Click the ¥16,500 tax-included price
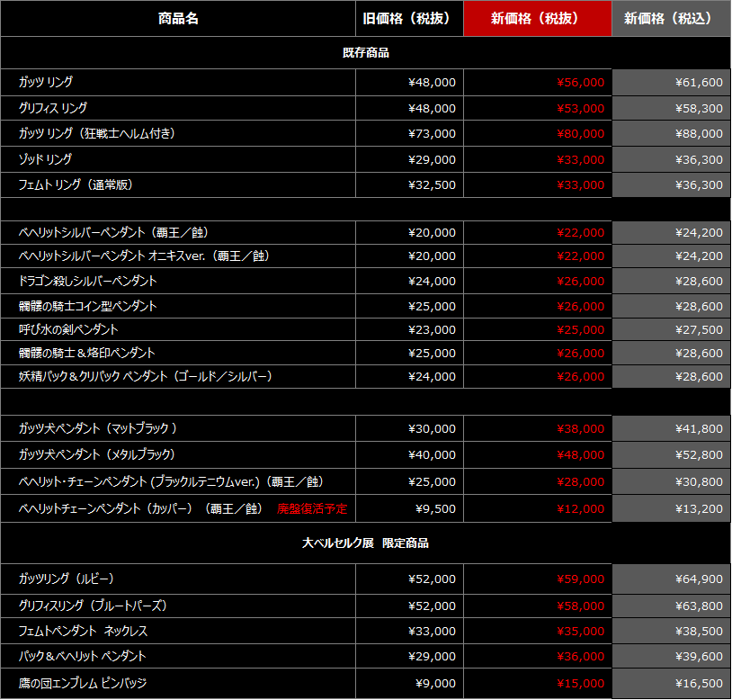Screen dimensions: 732x700 coord(699,684)
